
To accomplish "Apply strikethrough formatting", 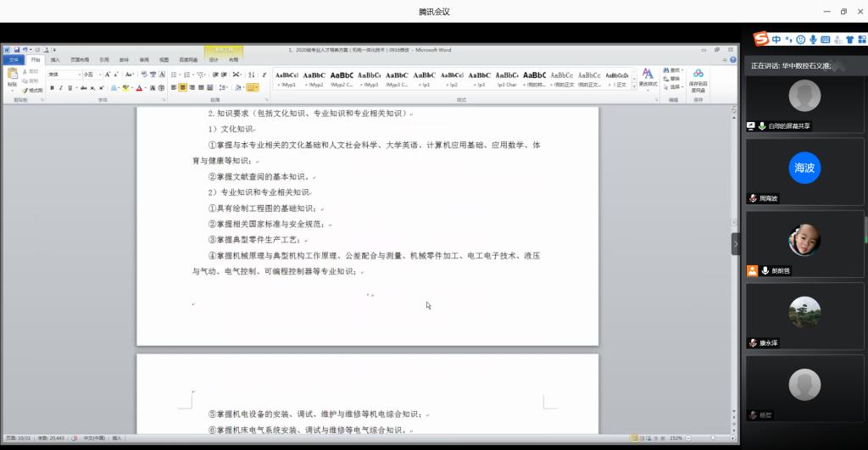I will pos(84,87).
